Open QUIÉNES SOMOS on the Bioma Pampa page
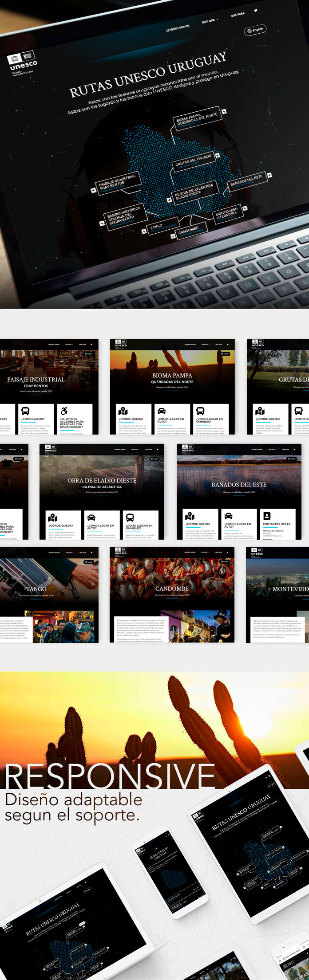Screen dimensions: 309x980 tap(190, 344)
